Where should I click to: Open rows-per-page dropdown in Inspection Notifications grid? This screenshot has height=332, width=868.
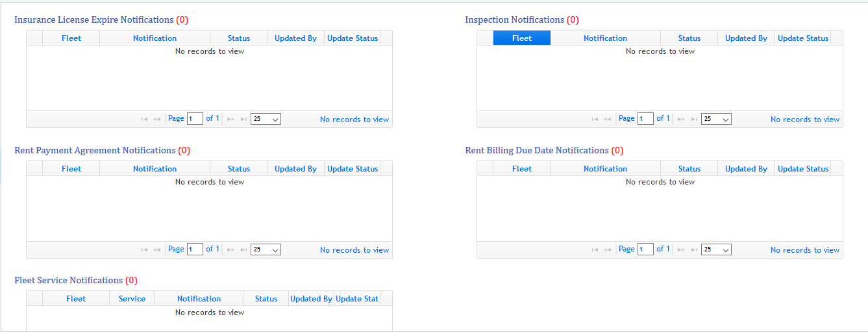tap(716, 120)
